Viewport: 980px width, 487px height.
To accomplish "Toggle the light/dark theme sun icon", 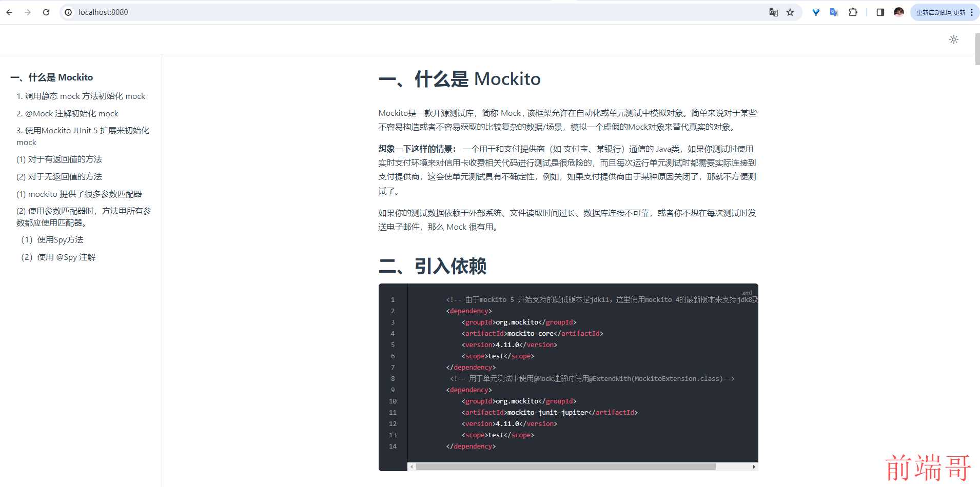I will (954, 39).
